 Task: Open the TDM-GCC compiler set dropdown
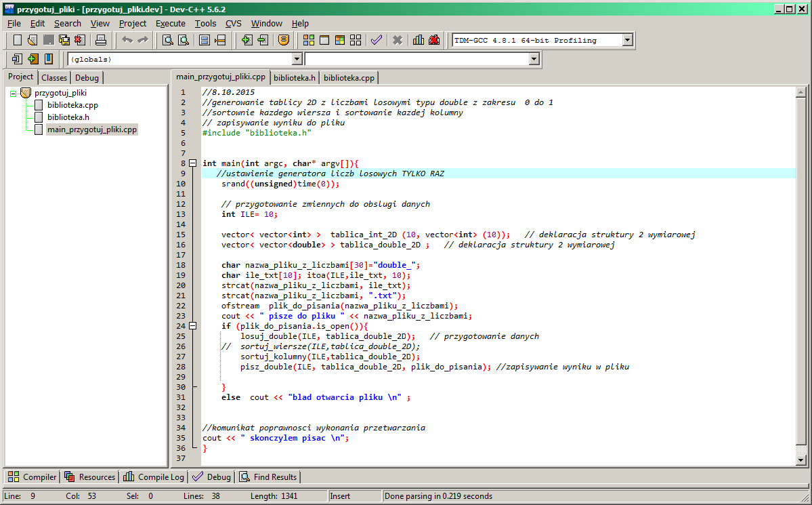[628, 40]
